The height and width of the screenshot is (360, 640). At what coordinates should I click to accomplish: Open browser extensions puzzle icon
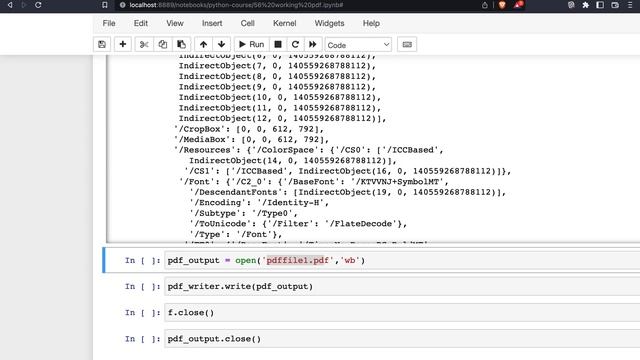pyautogui.click(x=585, y=5)
